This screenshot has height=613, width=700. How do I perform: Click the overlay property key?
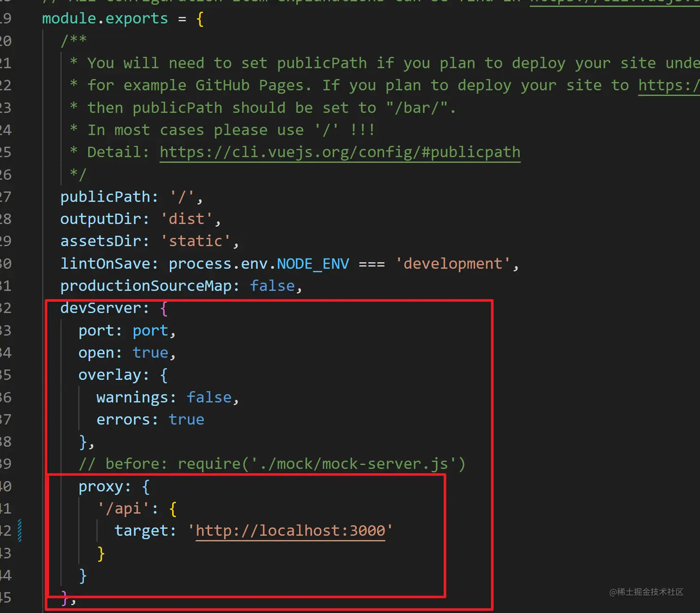point(110,375)
